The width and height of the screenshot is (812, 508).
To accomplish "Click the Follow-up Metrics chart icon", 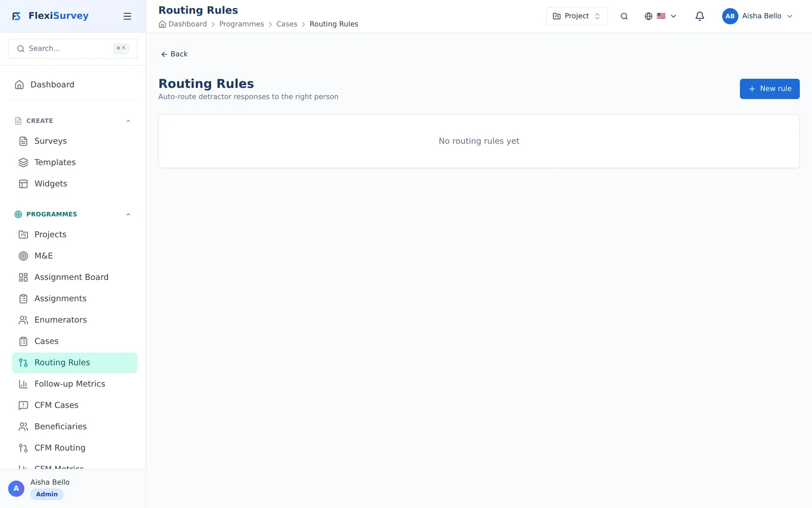I will pos(23,384).
